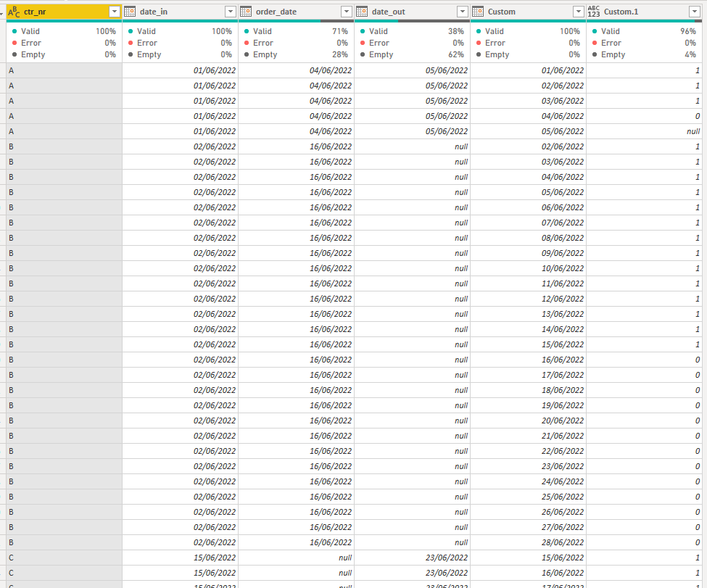
Task: Select the 21/06/2022 cell
Action: [528, 436]
